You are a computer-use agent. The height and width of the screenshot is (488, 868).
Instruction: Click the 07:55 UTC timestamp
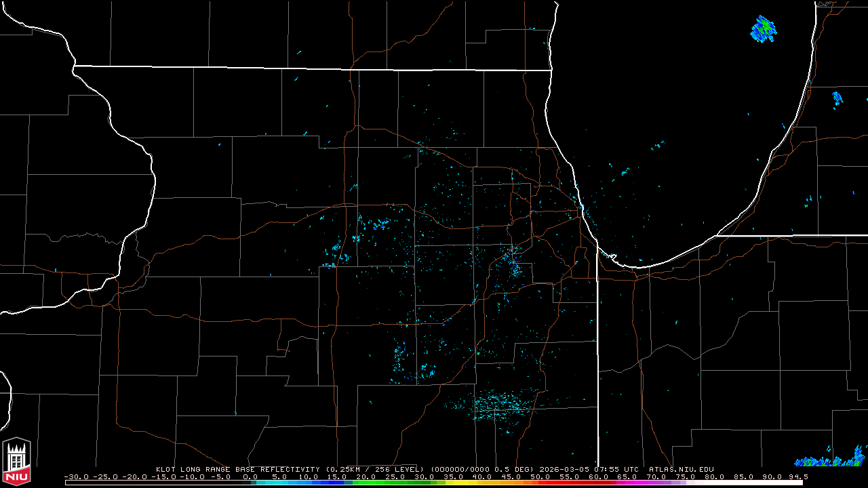click(617, 469)
